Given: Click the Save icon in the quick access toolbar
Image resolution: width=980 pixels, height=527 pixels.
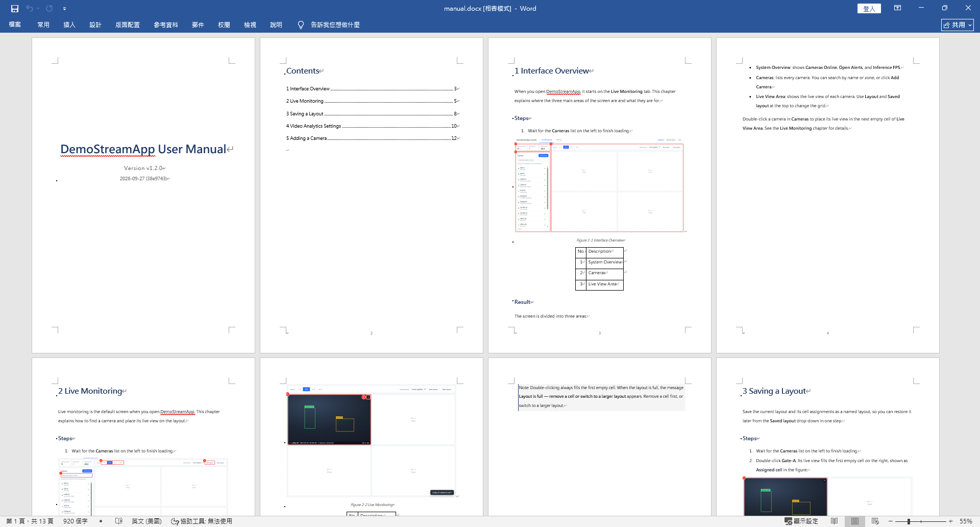Looking at the screenshot, I should point(15,9).
